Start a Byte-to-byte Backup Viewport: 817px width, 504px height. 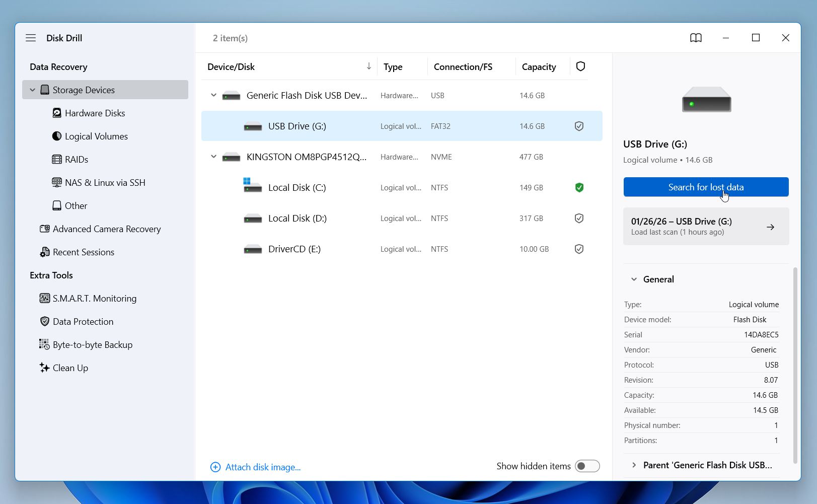[x=92, y=344]
